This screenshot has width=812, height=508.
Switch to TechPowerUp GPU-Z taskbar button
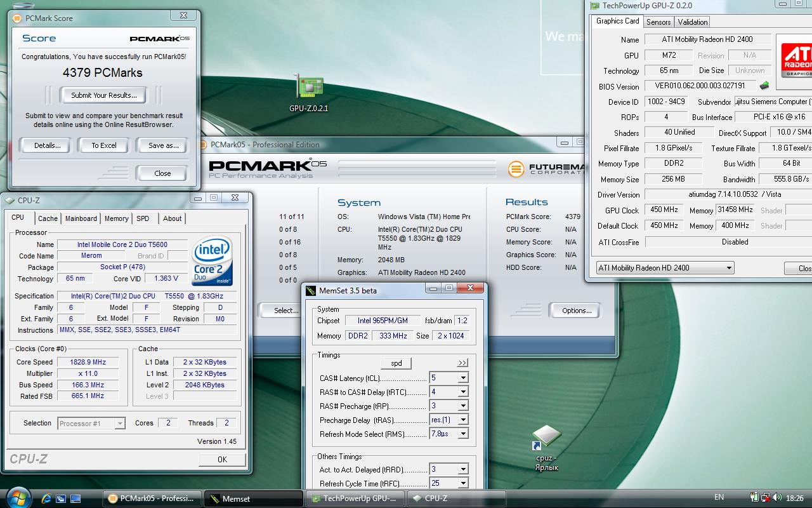click(355, 498)
